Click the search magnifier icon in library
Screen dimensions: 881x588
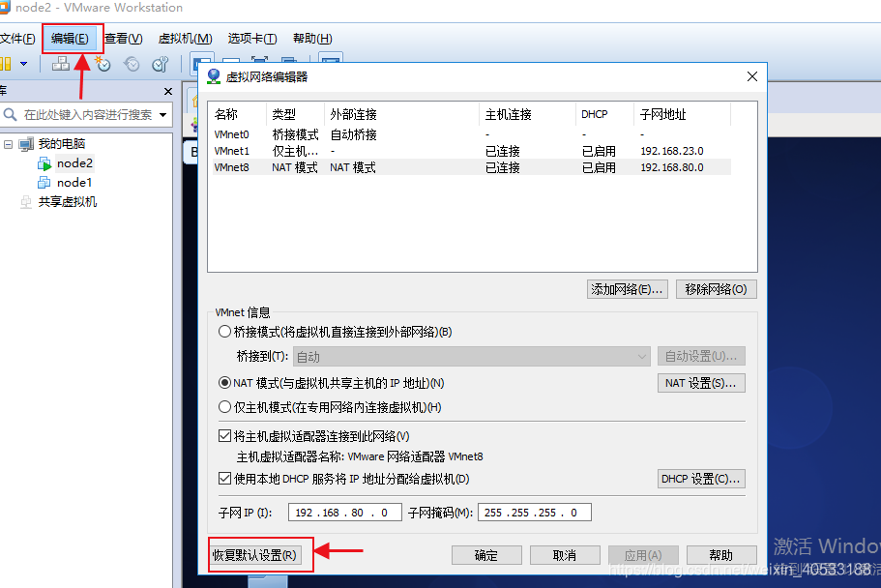[x=10, y=115]
